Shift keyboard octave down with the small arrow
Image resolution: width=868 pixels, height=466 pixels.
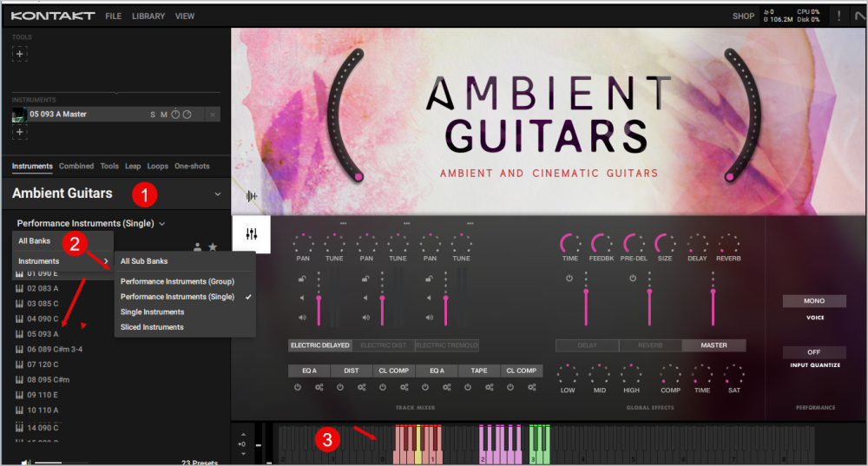coord(243,454)
